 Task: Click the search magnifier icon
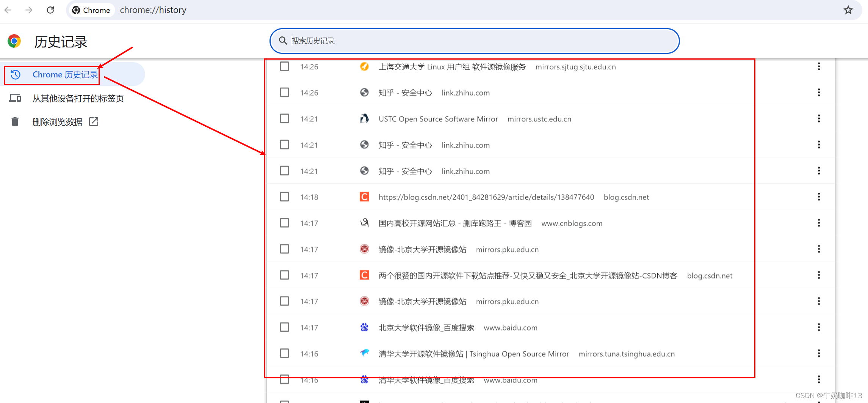(283, 41)
